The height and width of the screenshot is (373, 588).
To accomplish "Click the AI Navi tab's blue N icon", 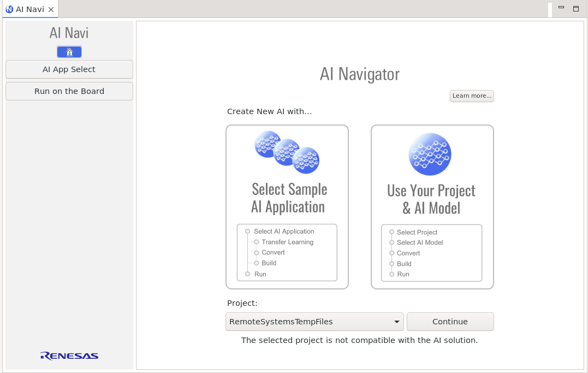I will [x=9, y=9].
